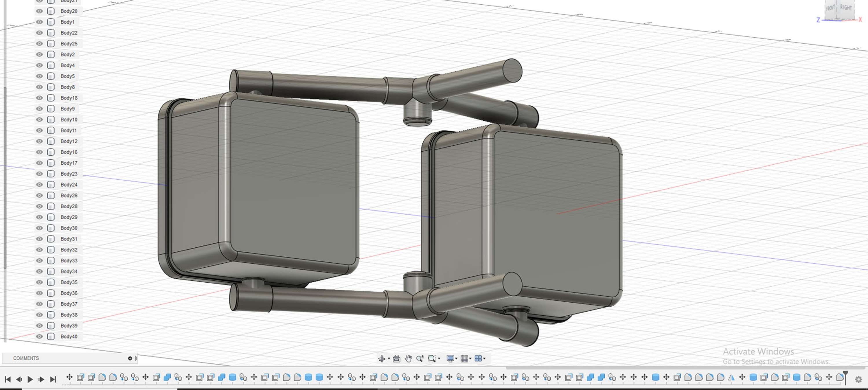Viewport: 868px width, 390px height.
Task: Click the body icon beside Body20
Action: coord(51,11)
